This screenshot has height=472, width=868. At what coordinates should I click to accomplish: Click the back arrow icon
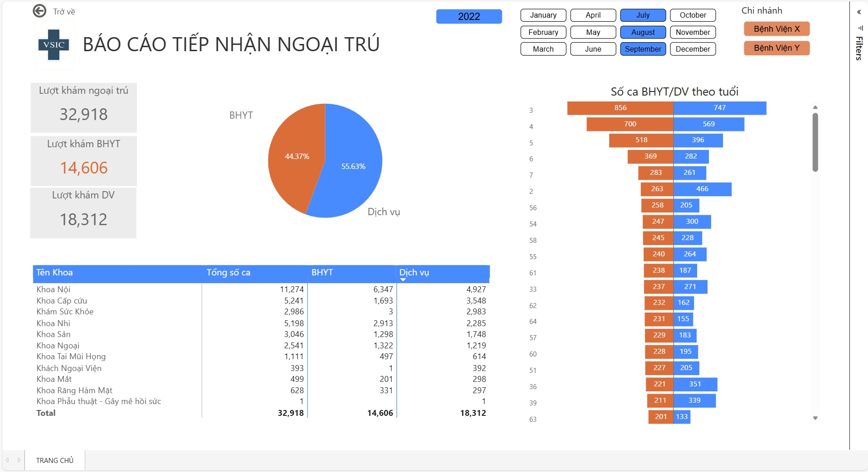click(40, 11)
